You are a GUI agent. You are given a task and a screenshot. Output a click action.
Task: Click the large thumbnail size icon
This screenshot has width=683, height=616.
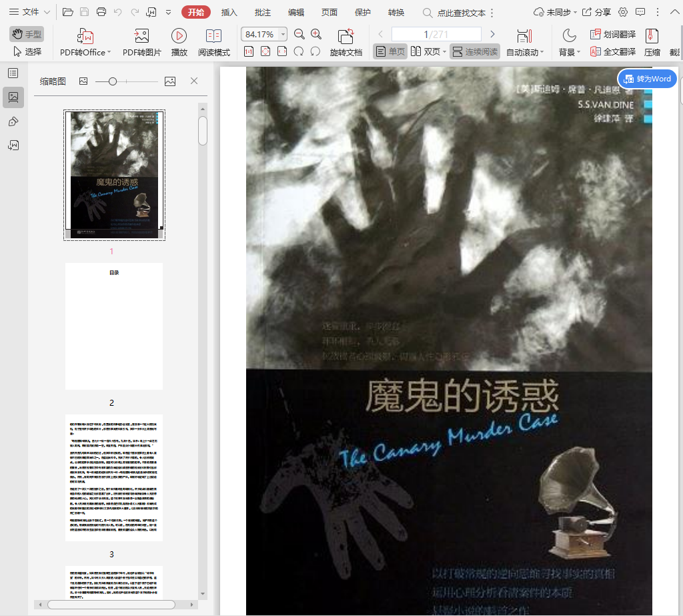(170, 81)
